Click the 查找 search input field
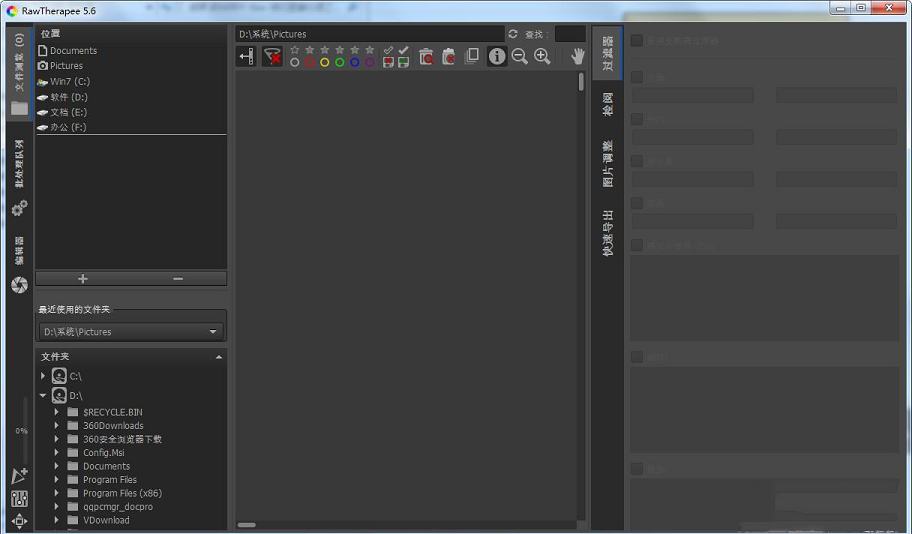 point(570,34)
